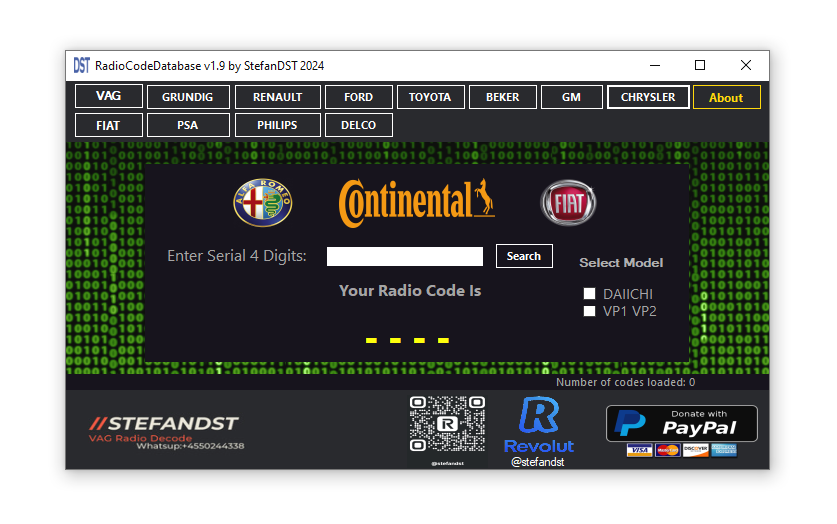Click the Number of codes loaded text
Screen dimensions: 837x524
click(x=626, y=382)
